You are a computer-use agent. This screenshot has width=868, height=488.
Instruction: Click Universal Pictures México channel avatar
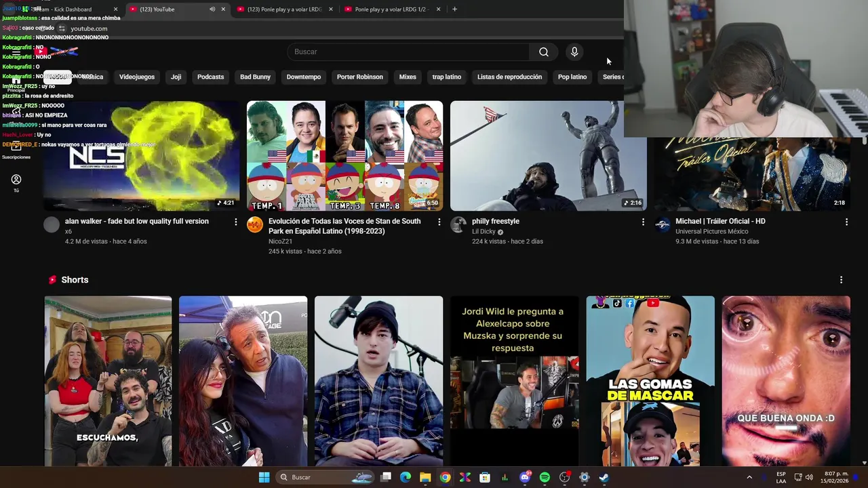click(x=662, y=225)
